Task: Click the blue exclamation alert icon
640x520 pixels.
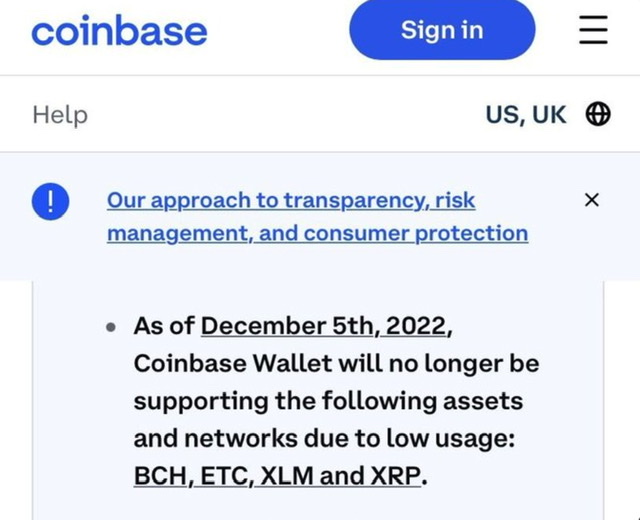Action: click(48, 201)
